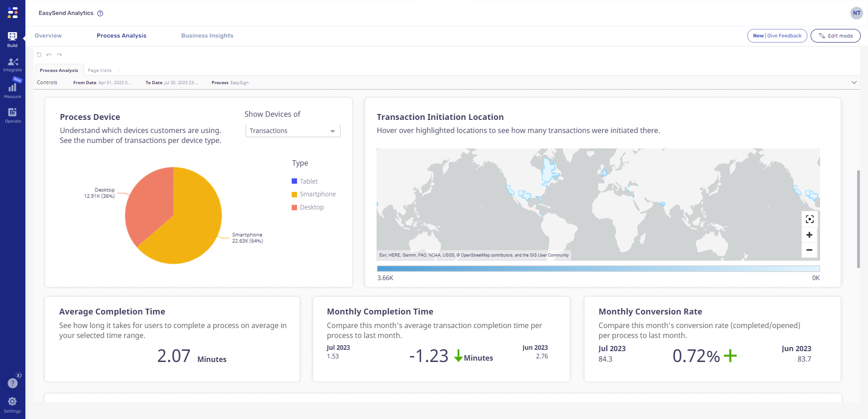Viewport: 868px width, 419px height.
Task: Select the Integrate icon in the sidebar
Action: [x=12, y=63]
